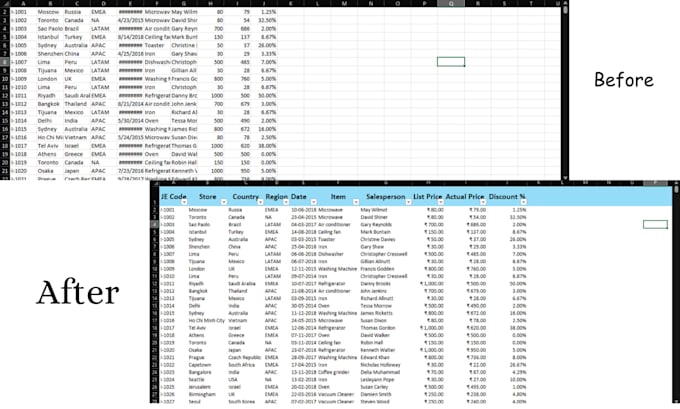The height and width of the screenshot is (409, 680).
Task: Open the Country column filter dropdown
Action: click(x=260, y=202)
